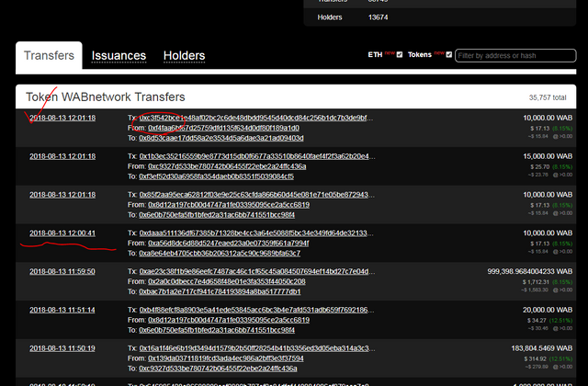The image size is (588, 386).
Task: Open From address 0x139da03711819fcd
Action: (x=226, y=358)
